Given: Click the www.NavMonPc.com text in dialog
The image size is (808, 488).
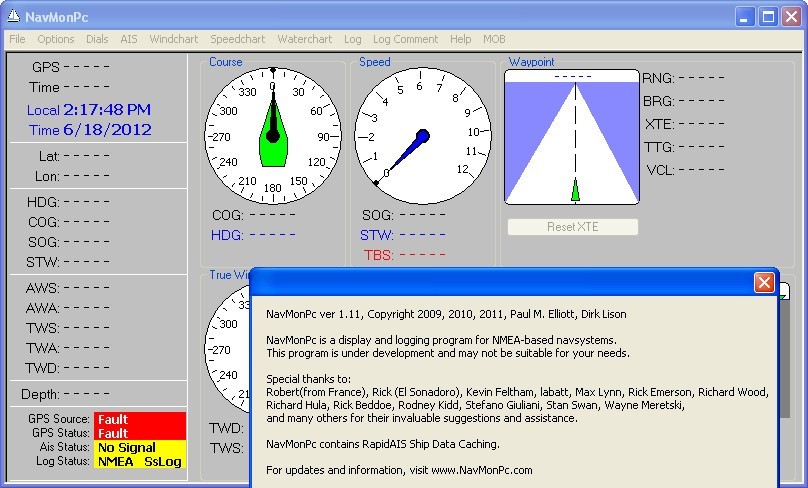Looking at the screenshot, I should click(x=481, y=470).
